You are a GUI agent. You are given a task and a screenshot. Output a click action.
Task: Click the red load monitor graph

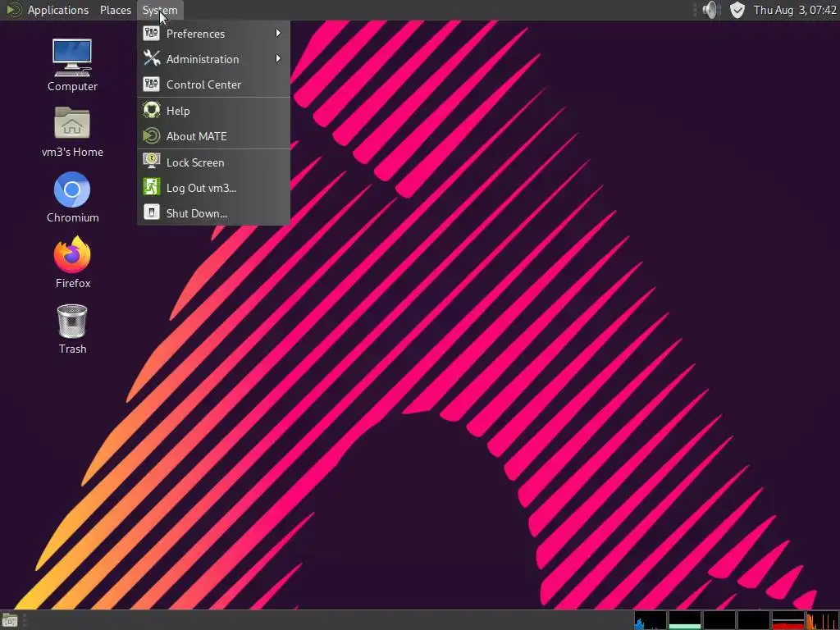pos(788,620)
